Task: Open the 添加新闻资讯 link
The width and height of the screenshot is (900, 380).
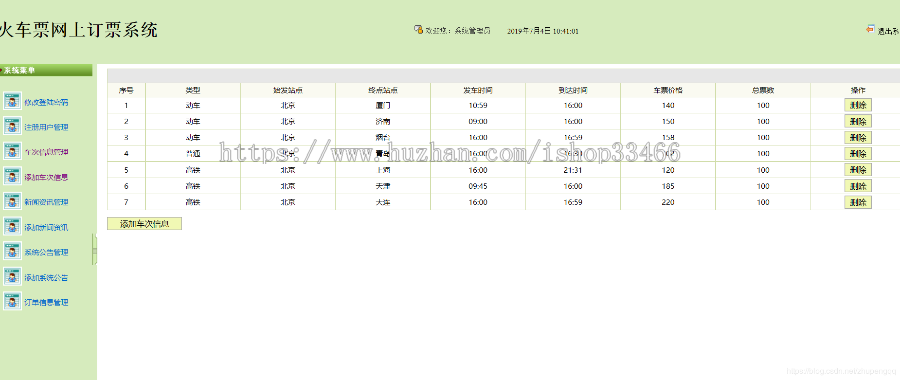Action: pyautogui.click(x=46, y=227)
